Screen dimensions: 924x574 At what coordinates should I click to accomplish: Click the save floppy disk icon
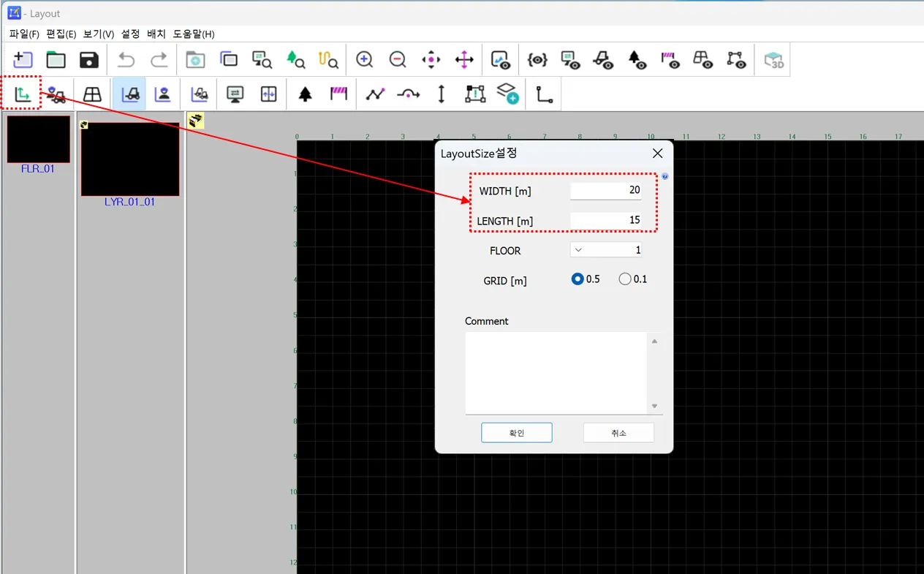click(x=89, y=60)
